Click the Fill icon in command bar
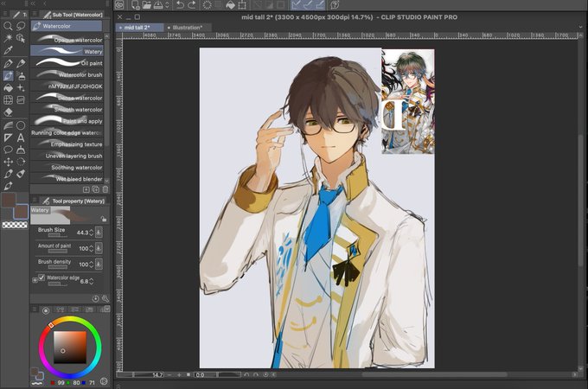 (231, 5)
